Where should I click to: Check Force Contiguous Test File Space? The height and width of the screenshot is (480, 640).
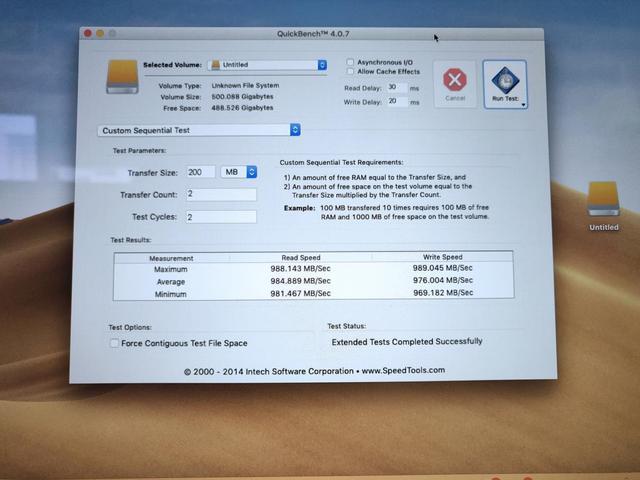[114, 343]
